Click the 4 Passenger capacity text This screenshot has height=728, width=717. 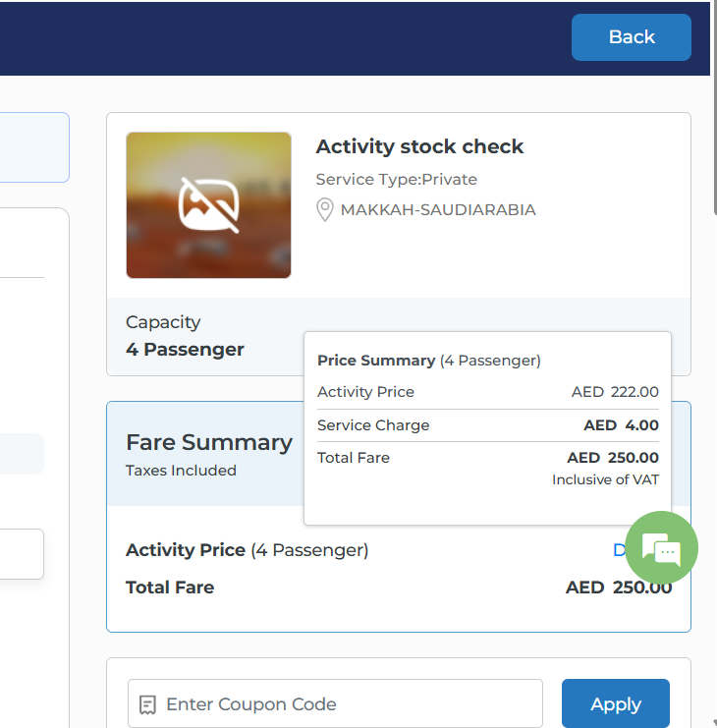point(185,349)
